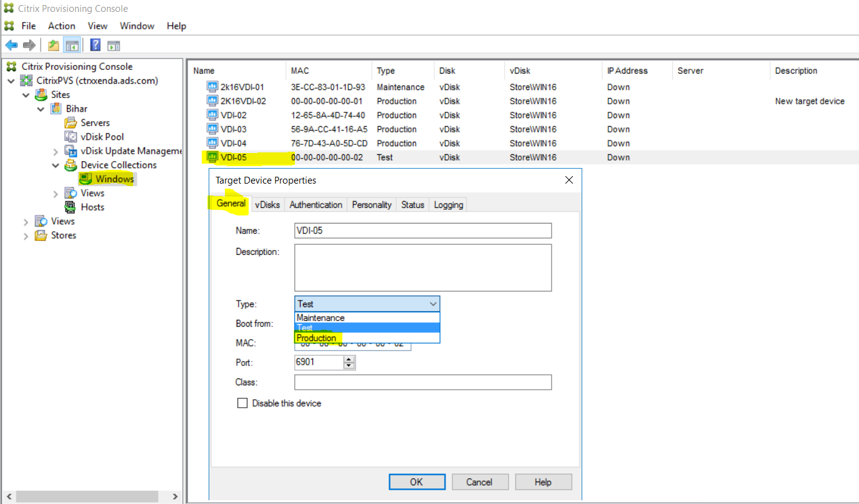
Task: Open the Window menu
Action: click(137, 26)
